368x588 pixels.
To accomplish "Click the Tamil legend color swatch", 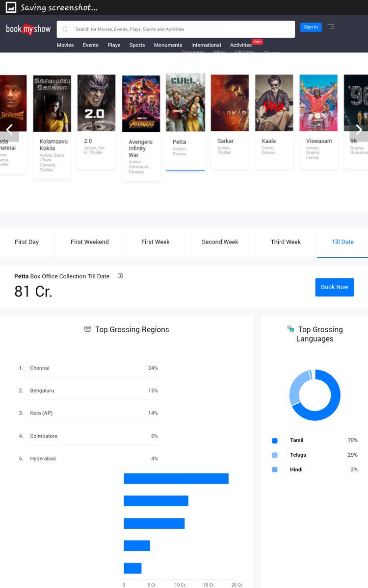I will (275, 441).
